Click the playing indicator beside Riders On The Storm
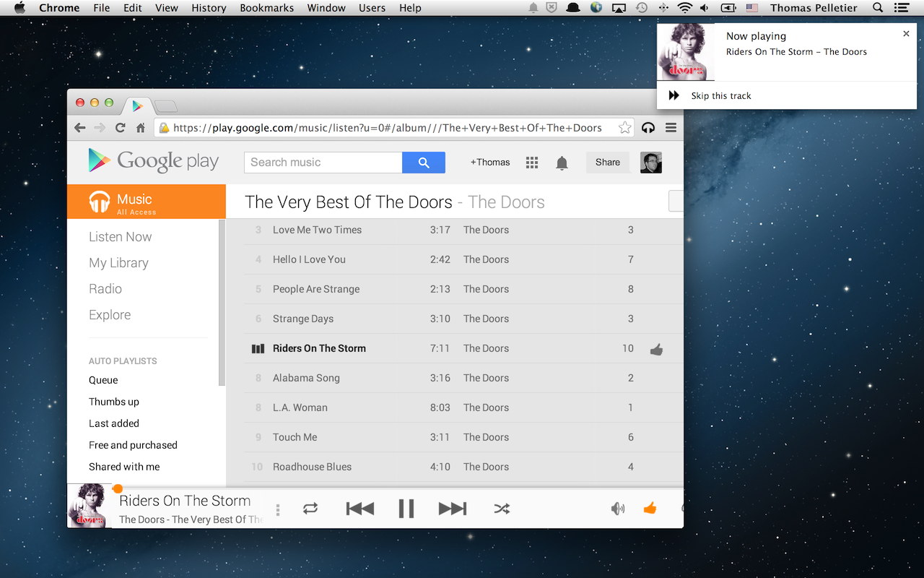This screenshot has height=578, width=924. tap(258, 349)
